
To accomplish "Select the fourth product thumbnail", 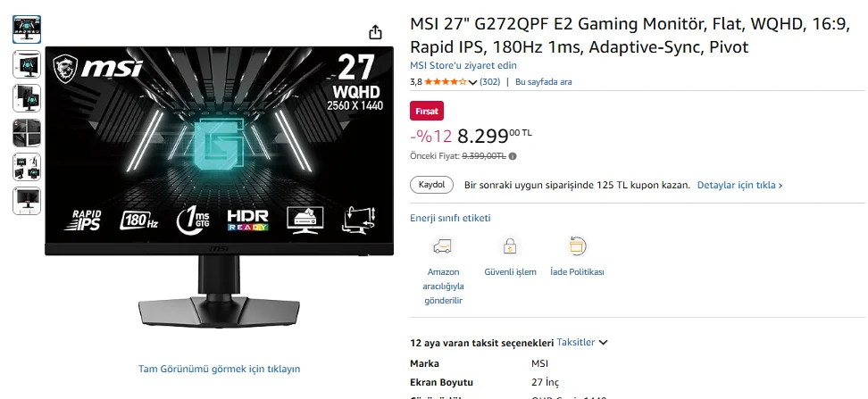I will [x=27, y=133].
